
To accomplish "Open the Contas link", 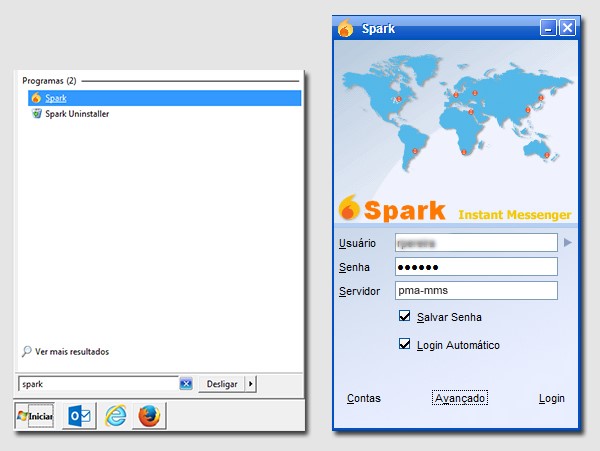I will (x=363, y=398).
